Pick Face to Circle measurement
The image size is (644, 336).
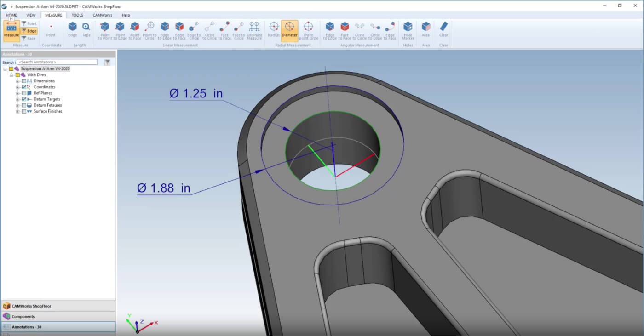point(239,31)
